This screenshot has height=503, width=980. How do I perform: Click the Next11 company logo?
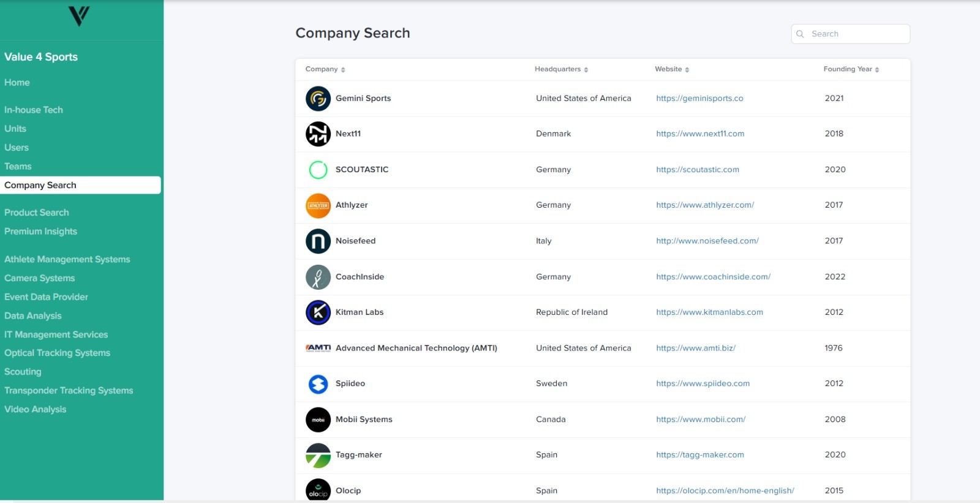[318, 134]
